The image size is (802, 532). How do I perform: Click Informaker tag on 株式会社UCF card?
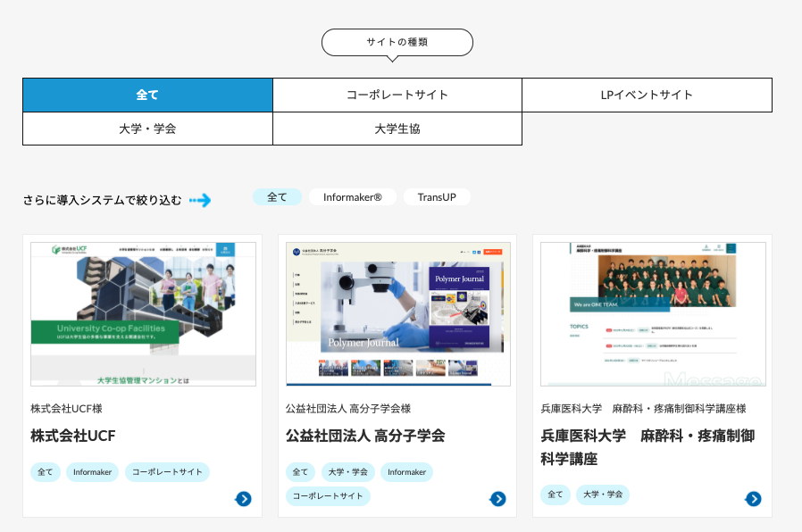coord(93,472)
